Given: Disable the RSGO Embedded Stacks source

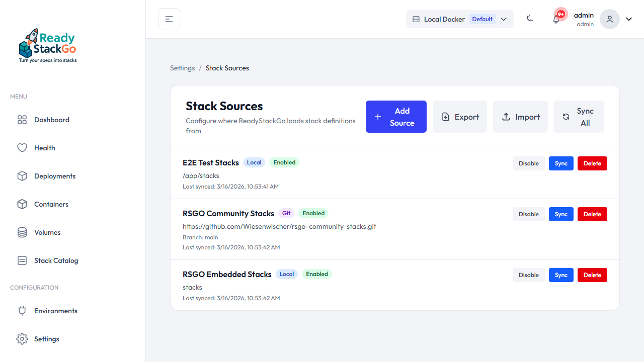Looking at the screenshot, I should pyautogui.click(x=528, y=275).
